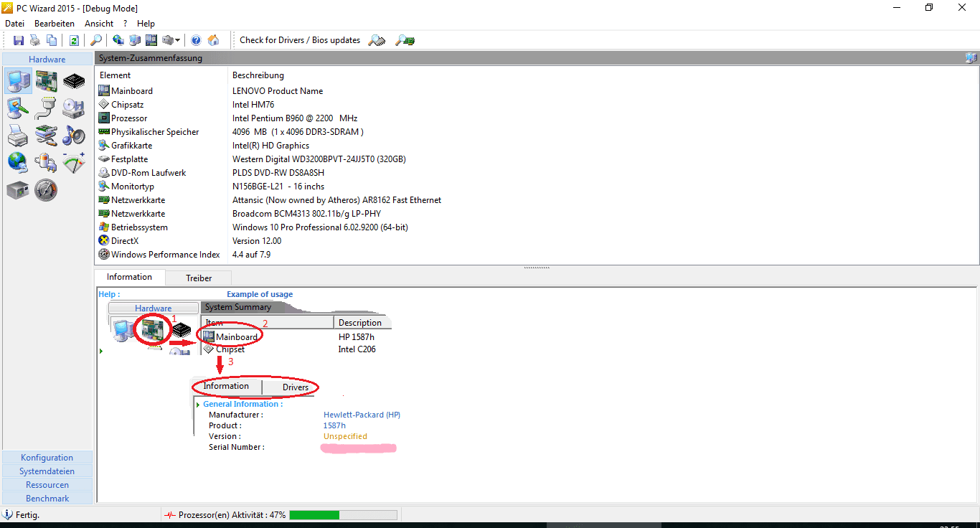Click the Save report floppy icon
Image resolution: width=980 pixels, height=528 pixels.
tap(19, 40)
